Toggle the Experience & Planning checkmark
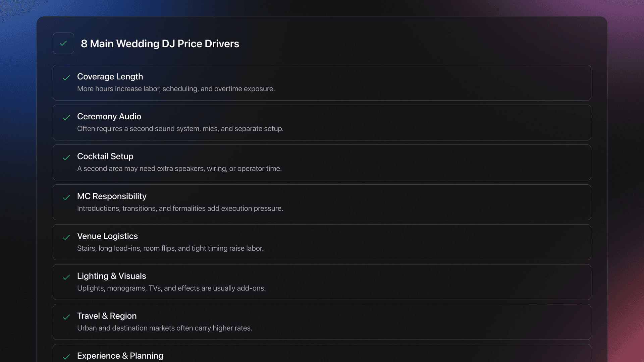644x362 pixels. 67,357
